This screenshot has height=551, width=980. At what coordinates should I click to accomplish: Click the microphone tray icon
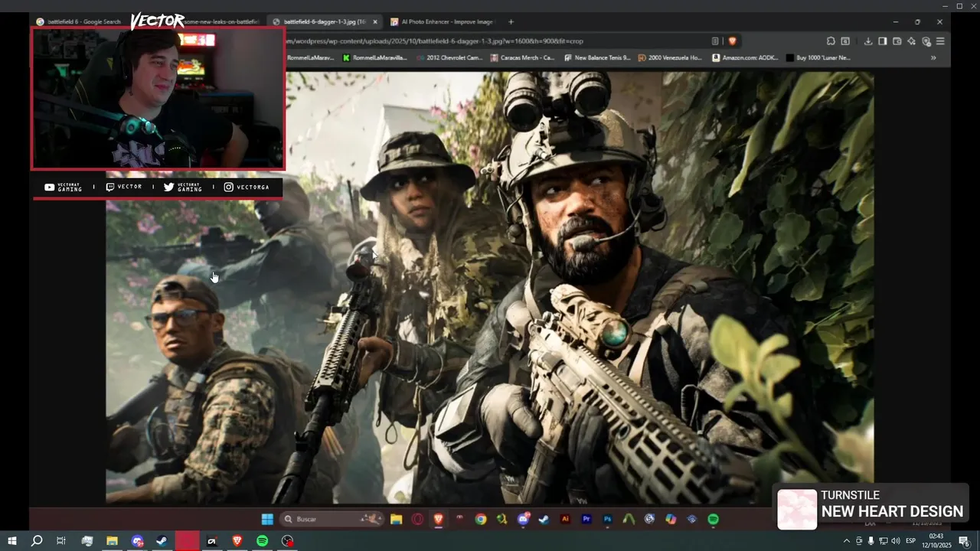[871, 541]
